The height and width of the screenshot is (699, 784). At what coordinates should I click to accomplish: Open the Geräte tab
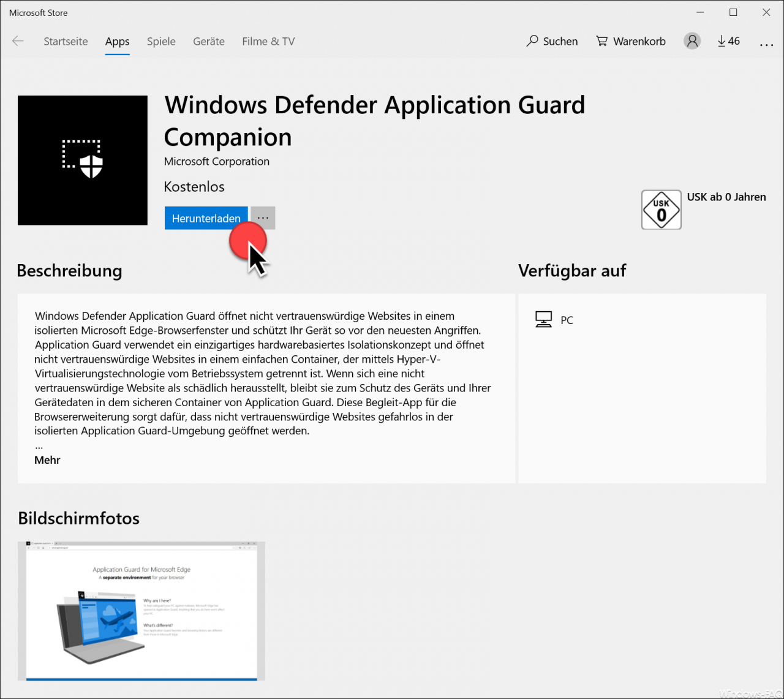[209, 41]
